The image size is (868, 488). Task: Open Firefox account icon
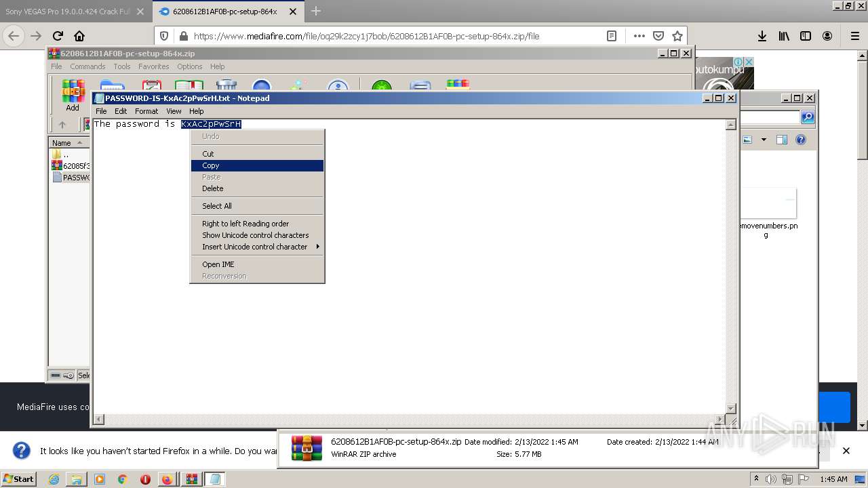coord(827,36)
